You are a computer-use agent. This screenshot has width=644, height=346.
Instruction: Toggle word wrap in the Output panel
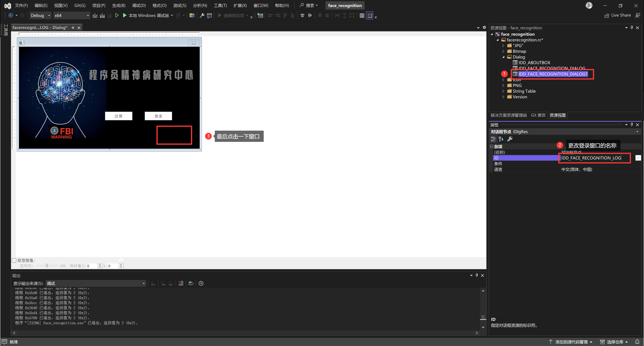pos(191,283)
